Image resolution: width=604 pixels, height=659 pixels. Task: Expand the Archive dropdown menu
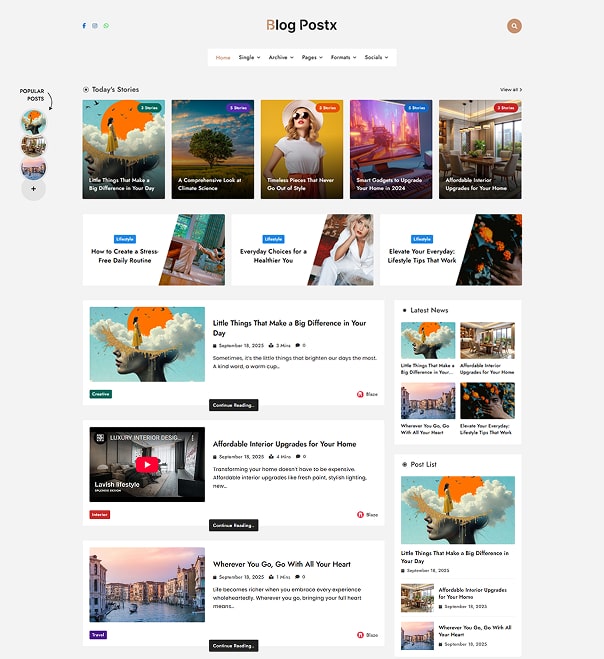point(280,58)
